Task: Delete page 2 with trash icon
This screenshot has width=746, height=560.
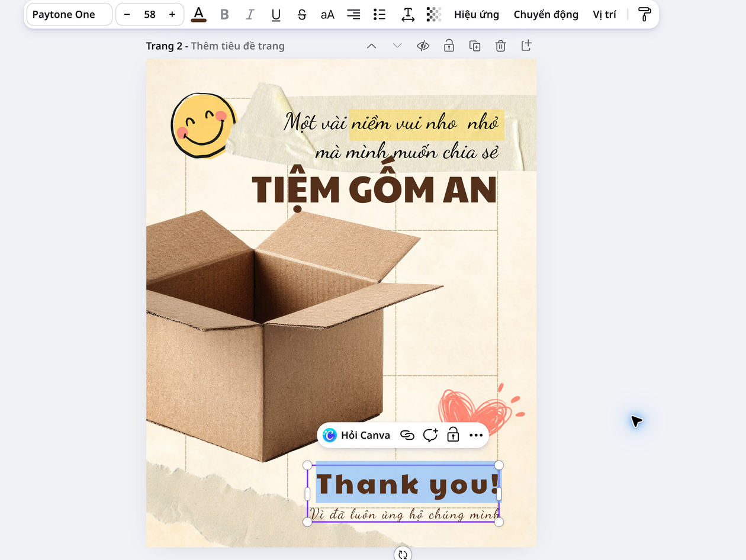Action: (x=500, y=46)
